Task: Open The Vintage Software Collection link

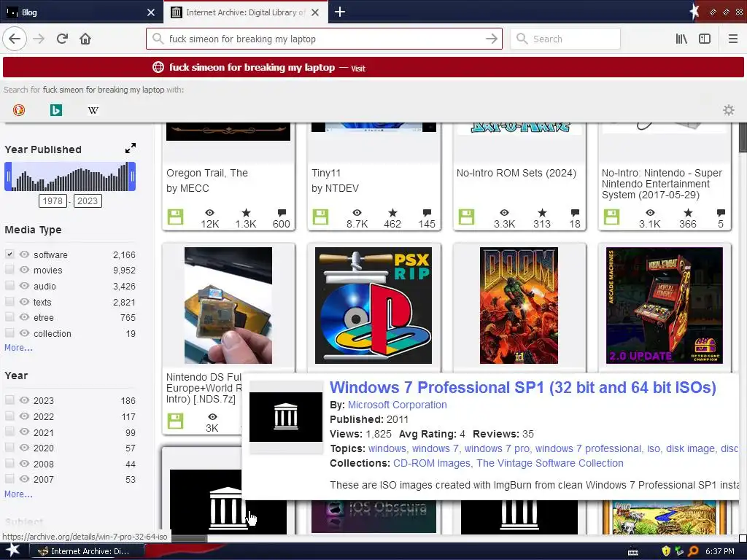Action: (550, 463)
